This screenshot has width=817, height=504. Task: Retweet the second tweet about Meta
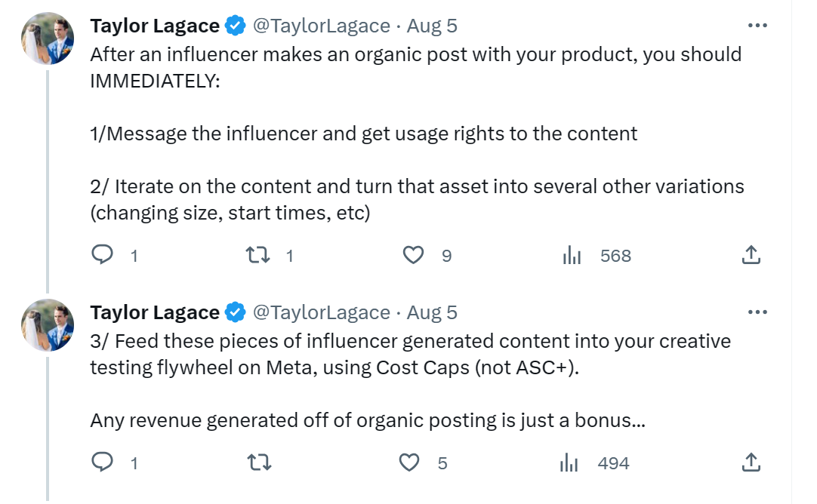[260, 463]
